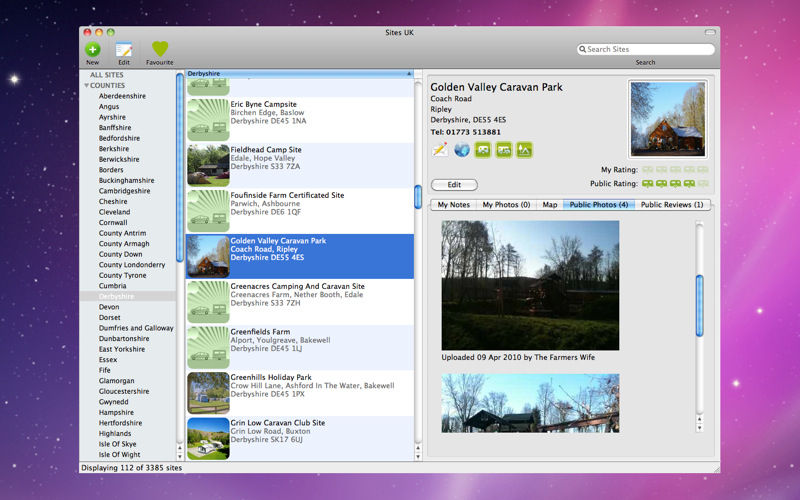Set My Rating to fifth caravan
Screen dimensions: 800x500
point(703,169)
